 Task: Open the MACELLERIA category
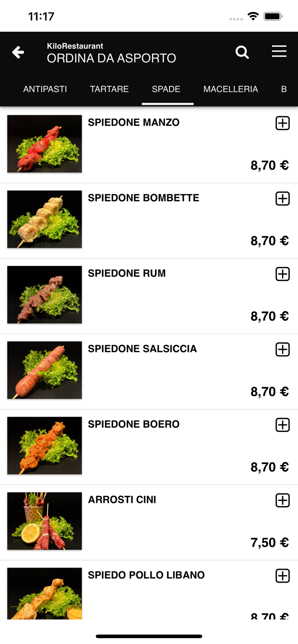click(x=230, y=89)
